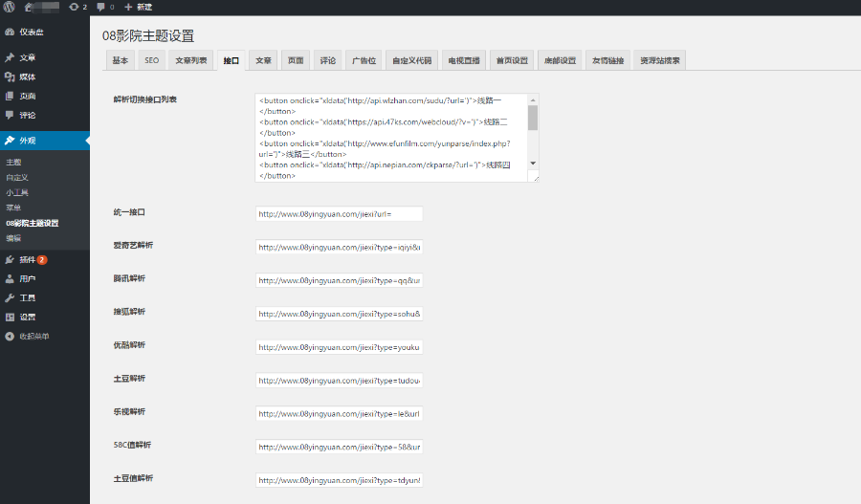
Task: Open 菜单 submenu link
Action: [x=13, y=208]
